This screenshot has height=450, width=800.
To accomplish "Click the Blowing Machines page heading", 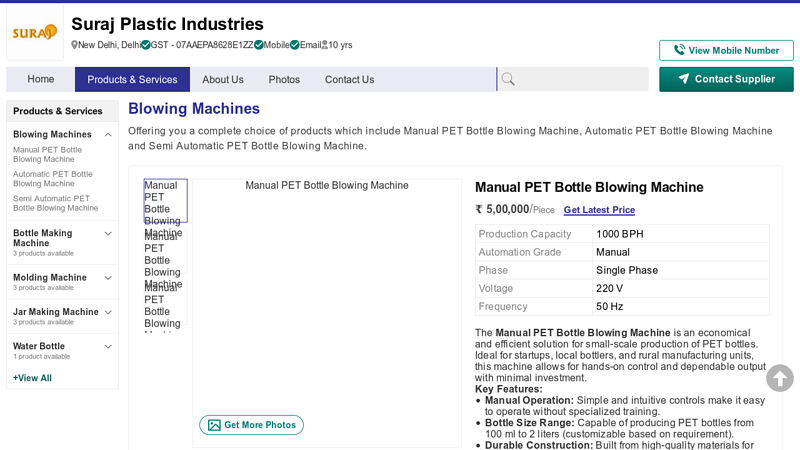I will tap(194, 109).
